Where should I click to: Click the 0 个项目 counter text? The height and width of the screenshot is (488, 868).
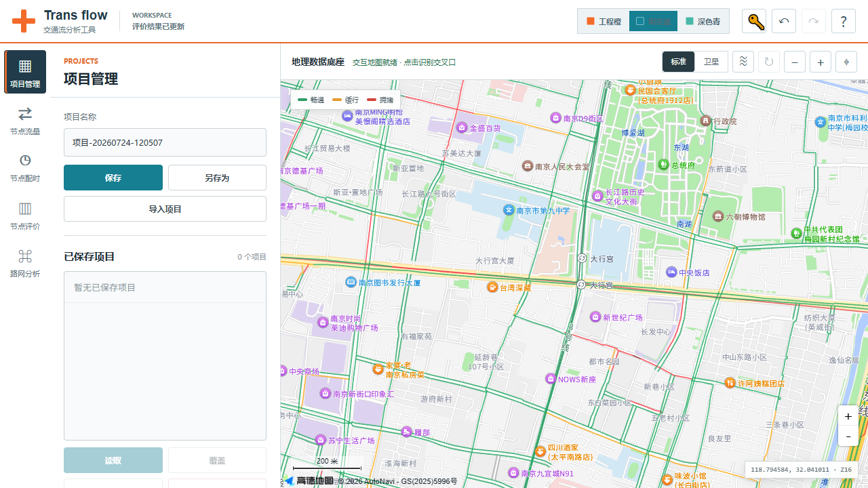(x=252, y=257)
